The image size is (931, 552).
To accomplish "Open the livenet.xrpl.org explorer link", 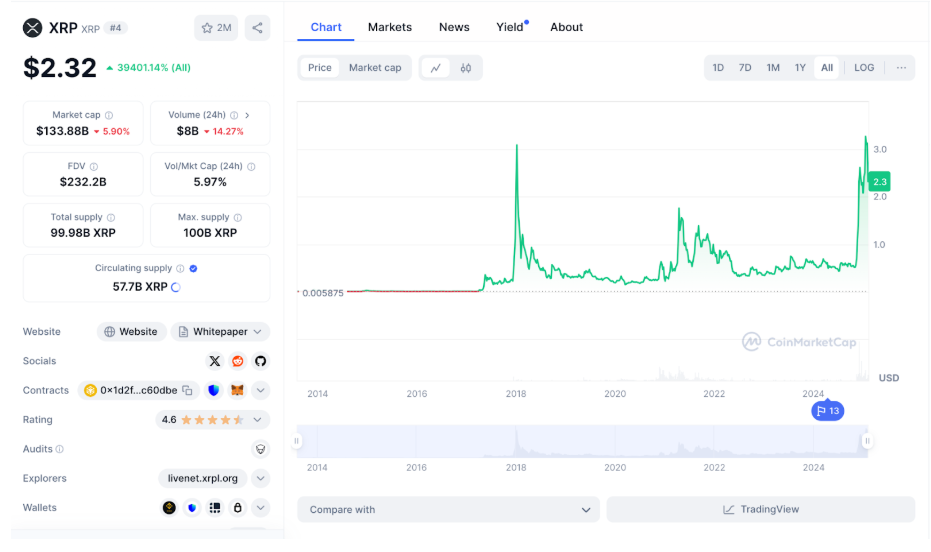I will 203,479.
